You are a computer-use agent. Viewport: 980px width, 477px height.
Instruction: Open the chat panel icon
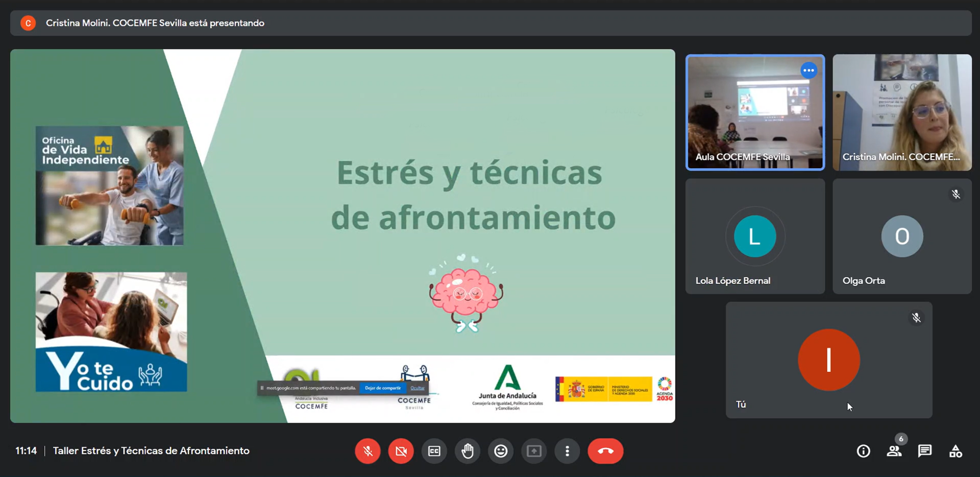click(924, 451)
